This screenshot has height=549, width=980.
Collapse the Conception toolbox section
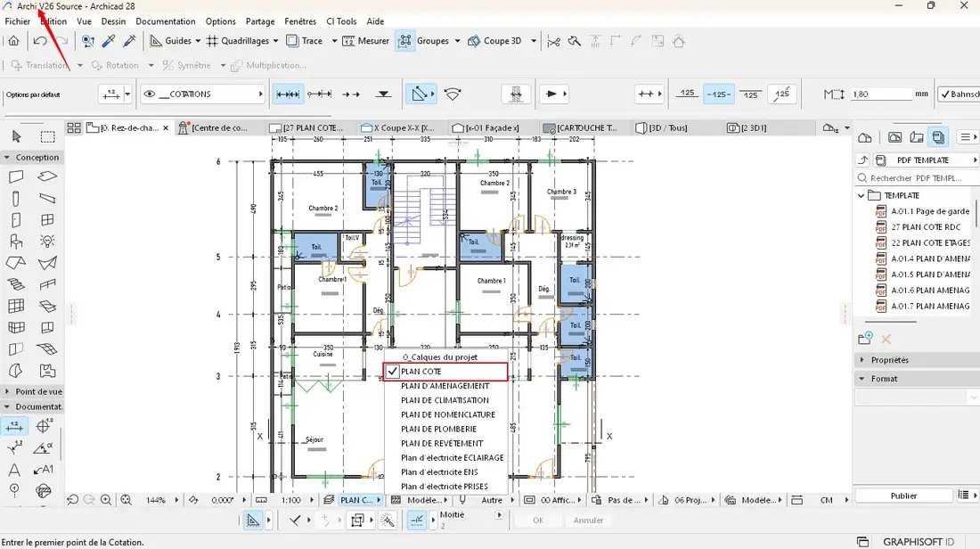[7, 158]
